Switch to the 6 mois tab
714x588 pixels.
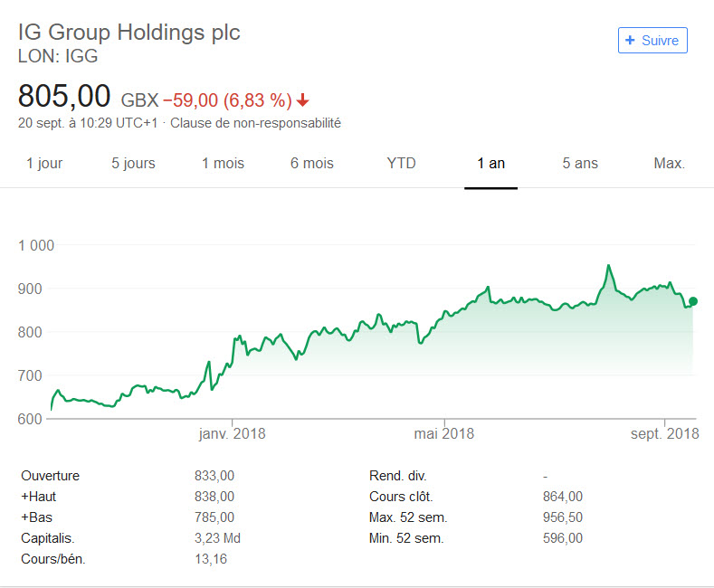point(312,164)
